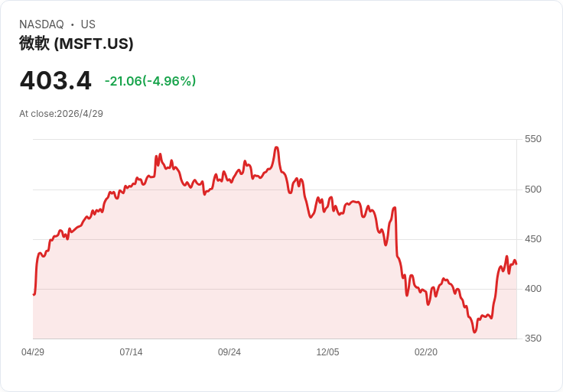Select the 07/14 date on x-axis
563x392 pixels.
[131, 352]
